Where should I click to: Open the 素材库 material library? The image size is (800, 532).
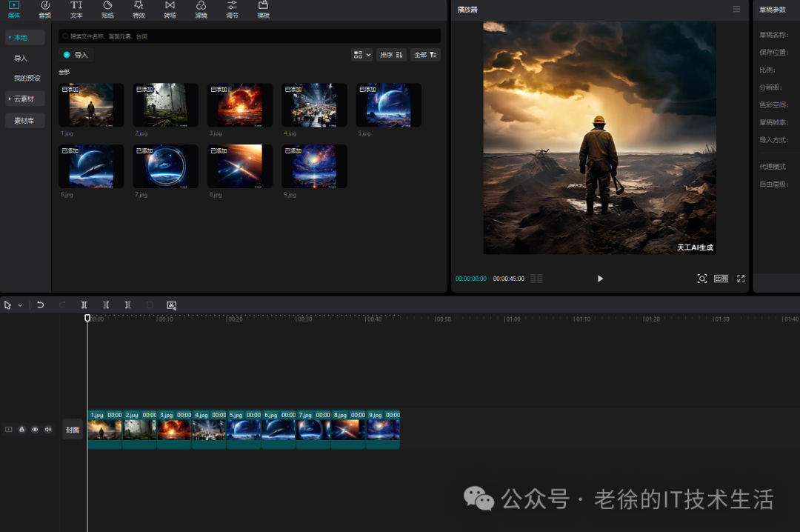pyautogui.click(x=25, y=121)
